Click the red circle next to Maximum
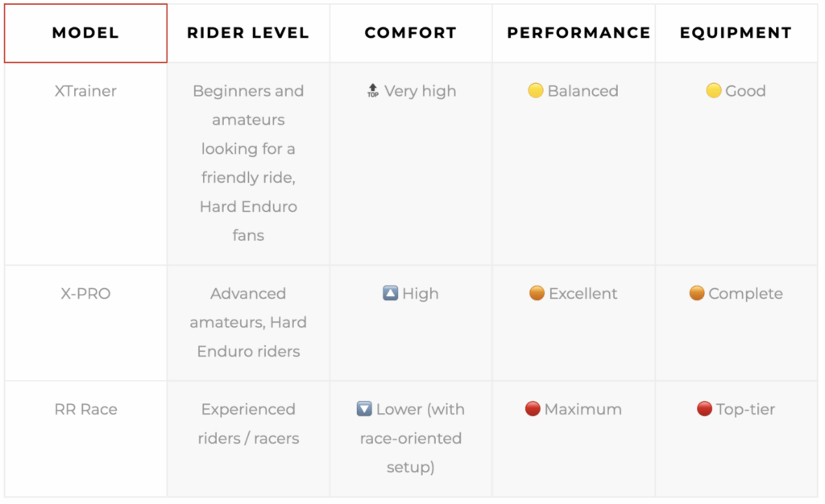Viewport: 825px width, 504px height. pos(533,408)
